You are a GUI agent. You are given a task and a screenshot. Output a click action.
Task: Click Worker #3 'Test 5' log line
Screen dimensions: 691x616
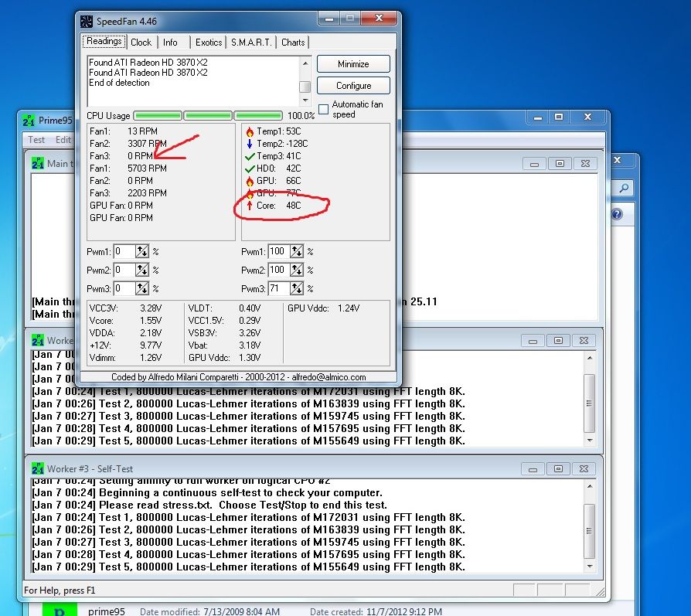[248, 567]
